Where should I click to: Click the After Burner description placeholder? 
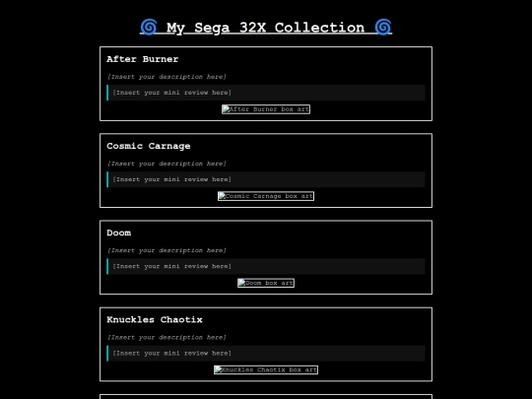[x=166, y=77]
